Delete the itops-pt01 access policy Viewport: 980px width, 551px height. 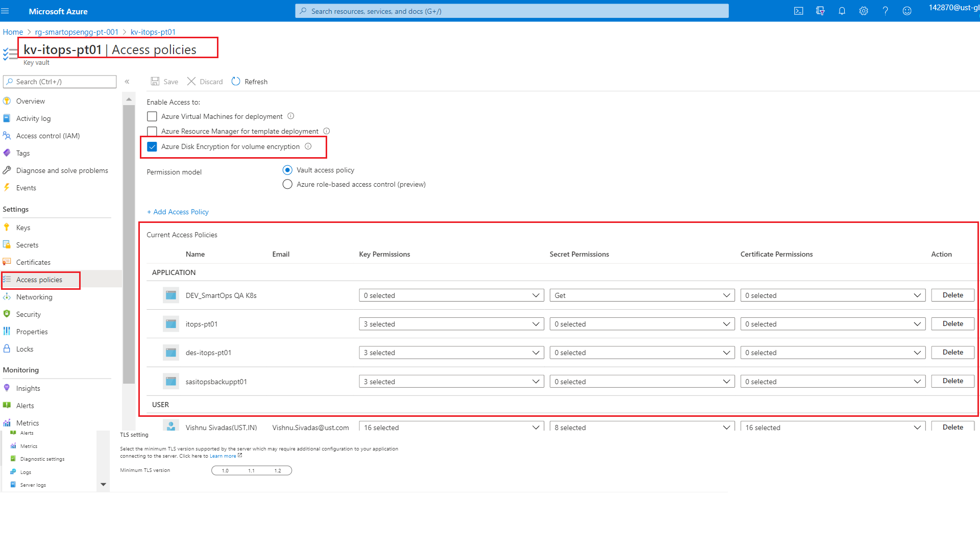[952, 324]
